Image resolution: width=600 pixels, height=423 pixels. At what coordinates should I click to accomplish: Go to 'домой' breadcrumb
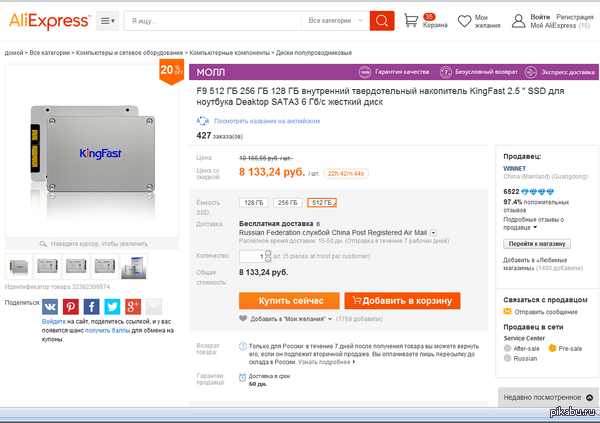pos(14,53)
